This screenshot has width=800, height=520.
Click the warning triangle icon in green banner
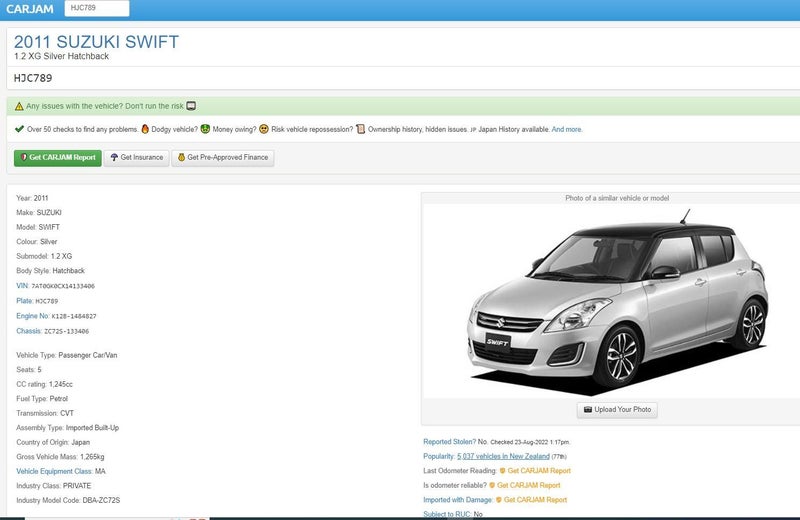point(19,106)
